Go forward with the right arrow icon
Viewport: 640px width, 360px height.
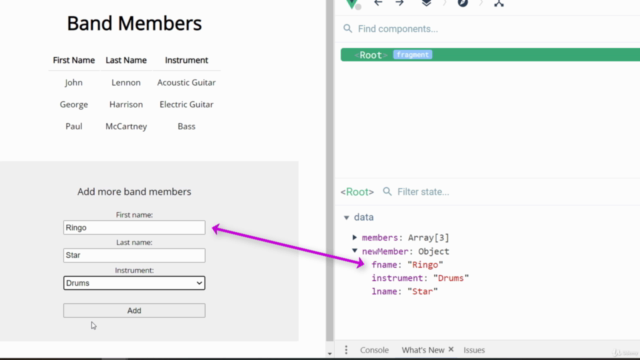click(x=400, y=3)
